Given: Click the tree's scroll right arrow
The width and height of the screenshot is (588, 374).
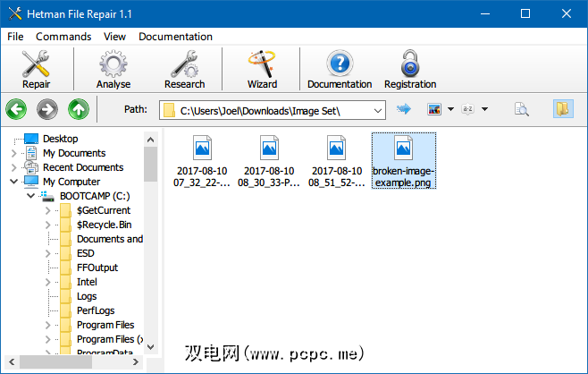Looking at the screenshot, I should click(x=136, y=362).
